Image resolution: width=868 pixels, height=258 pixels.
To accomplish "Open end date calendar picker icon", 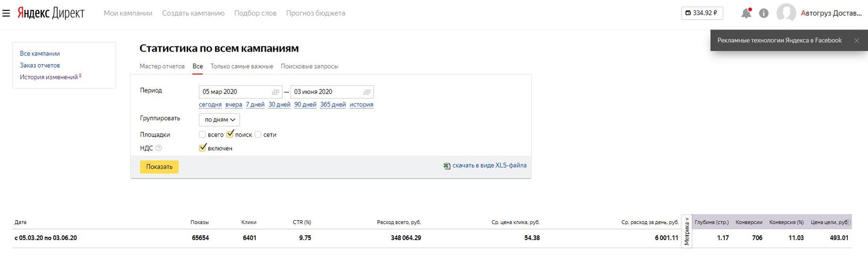I will 367,92.
